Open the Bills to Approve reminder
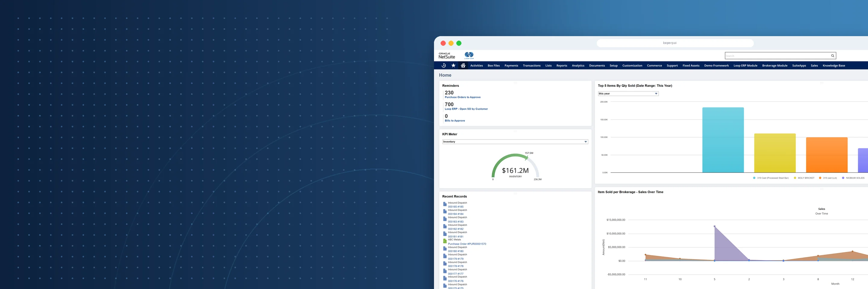Screen dimensions: 868x289 454,121
